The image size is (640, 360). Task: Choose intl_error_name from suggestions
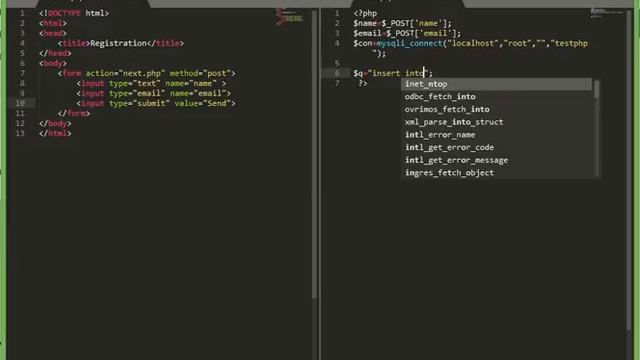coord(440,135)
